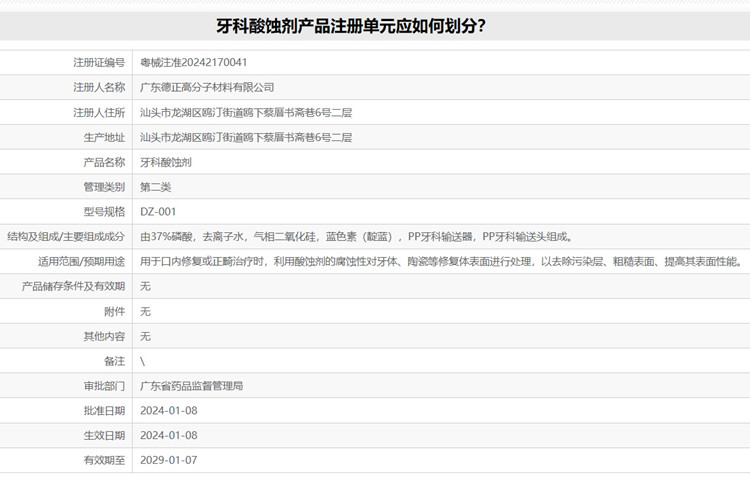Viewport: 750px width, 478px height.
Task: Click the 结构及组成/主要组成成分 label
Action: (x=66, y=237)
